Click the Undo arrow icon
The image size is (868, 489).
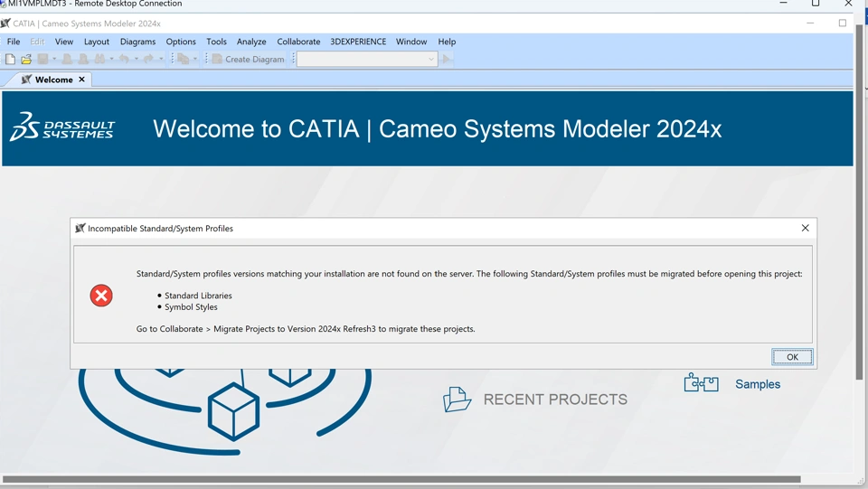point(124,59)
